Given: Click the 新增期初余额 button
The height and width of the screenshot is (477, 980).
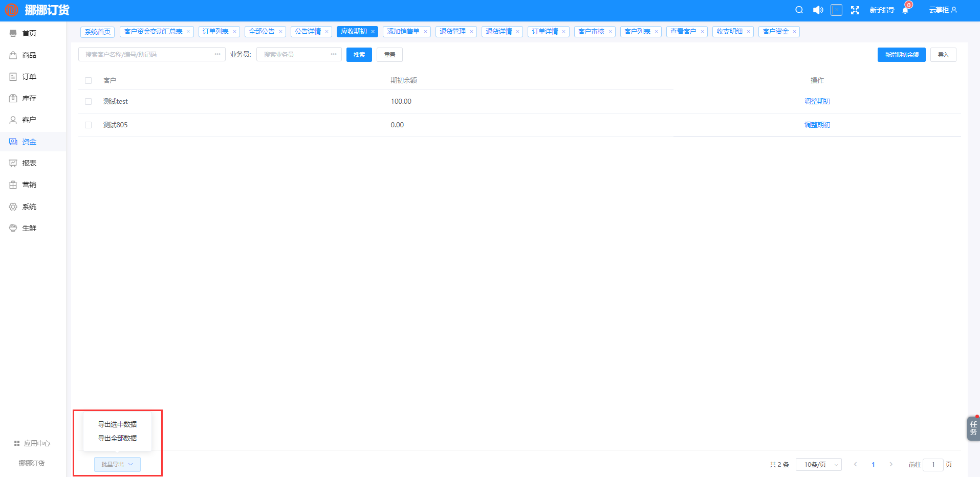Looking at the screenshot, I should (x=901, y=55).
